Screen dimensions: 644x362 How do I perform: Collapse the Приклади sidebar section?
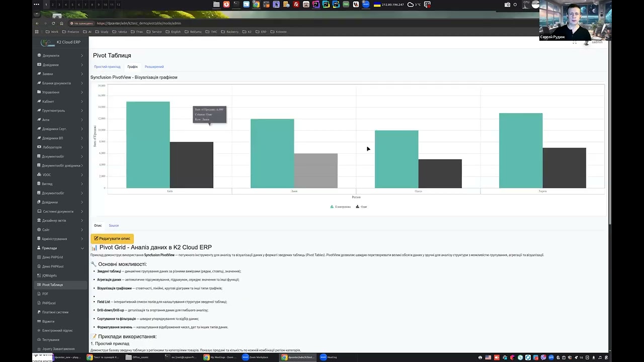pos(60,248)
